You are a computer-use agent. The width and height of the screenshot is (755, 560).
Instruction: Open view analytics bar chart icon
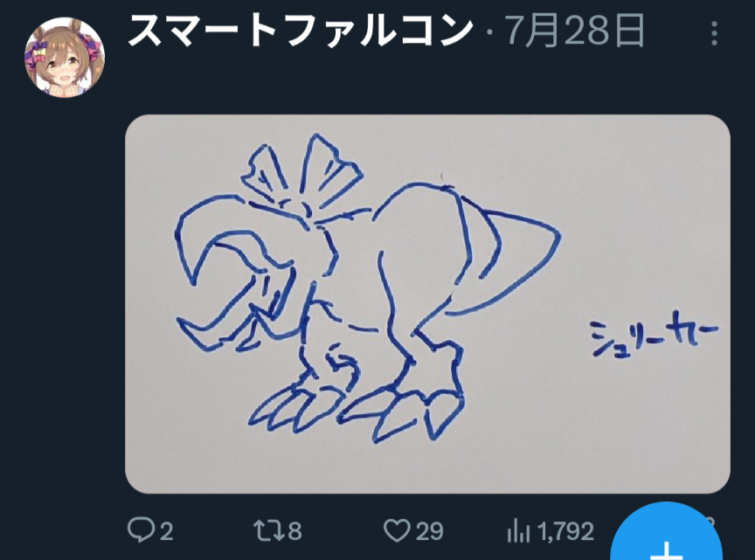click(x=518, y=530)
